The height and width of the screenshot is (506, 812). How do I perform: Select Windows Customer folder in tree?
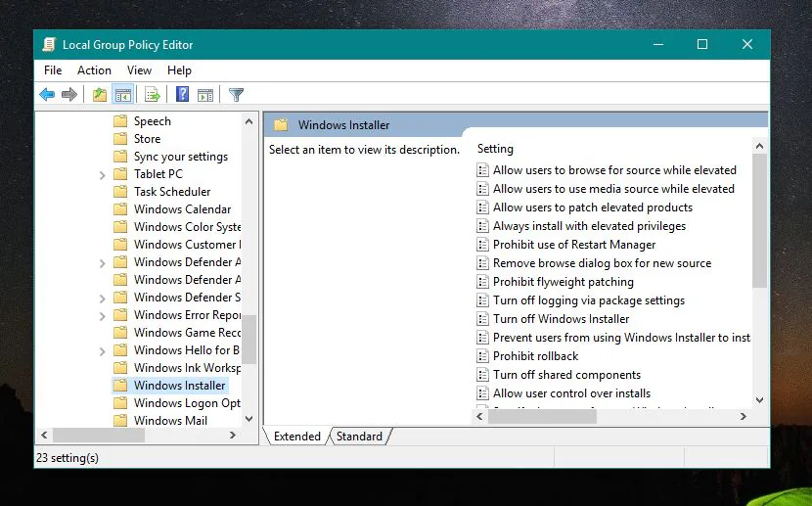point(187,245)
